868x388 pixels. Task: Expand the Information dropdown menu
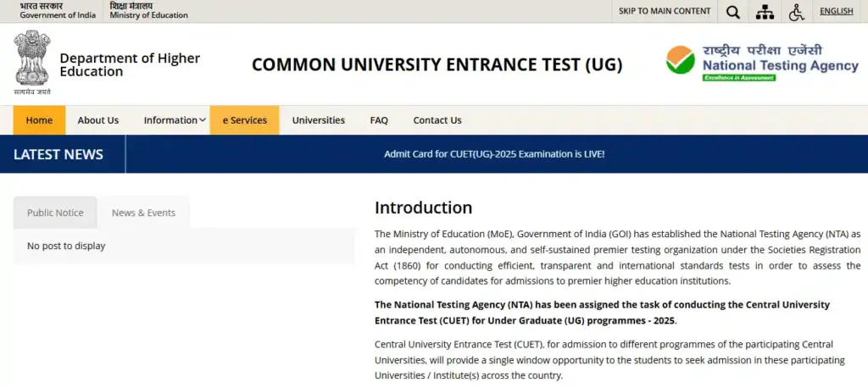(175, 120)
